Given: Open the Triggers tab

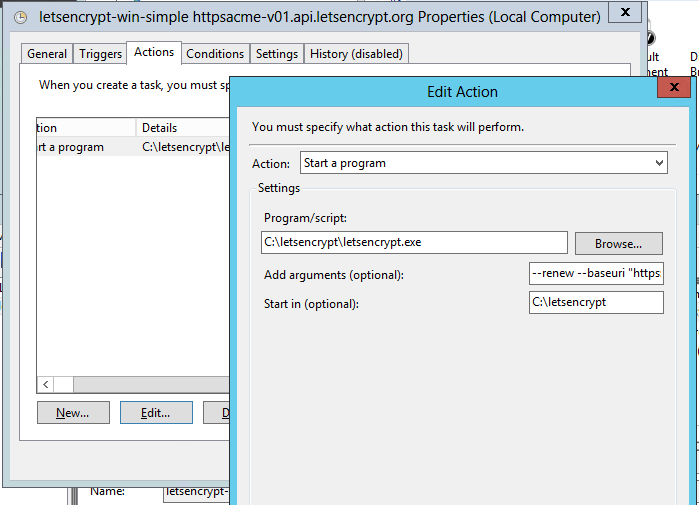Looking at the screenshot, I should (100, 54).
